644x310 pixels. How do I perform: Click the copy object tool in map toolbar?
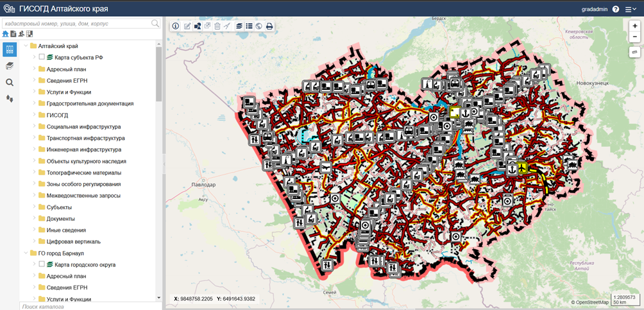207,26
